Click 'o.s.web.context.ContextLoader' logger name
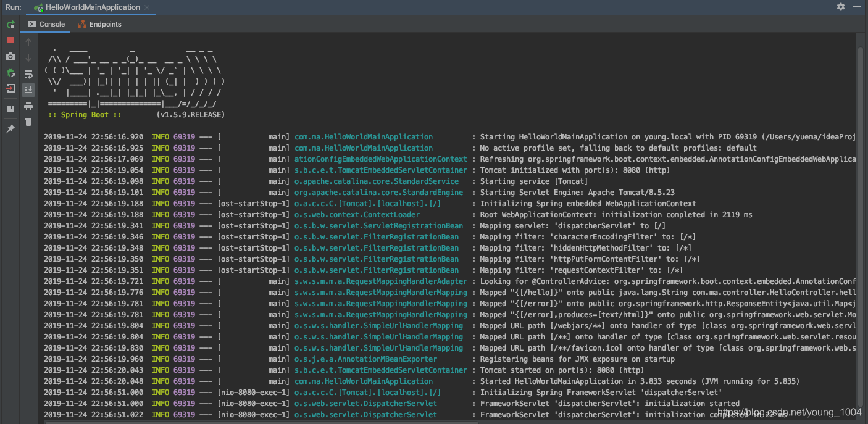Image resolution: width=868 pixels, height=424 pixels. pos(357,215)
